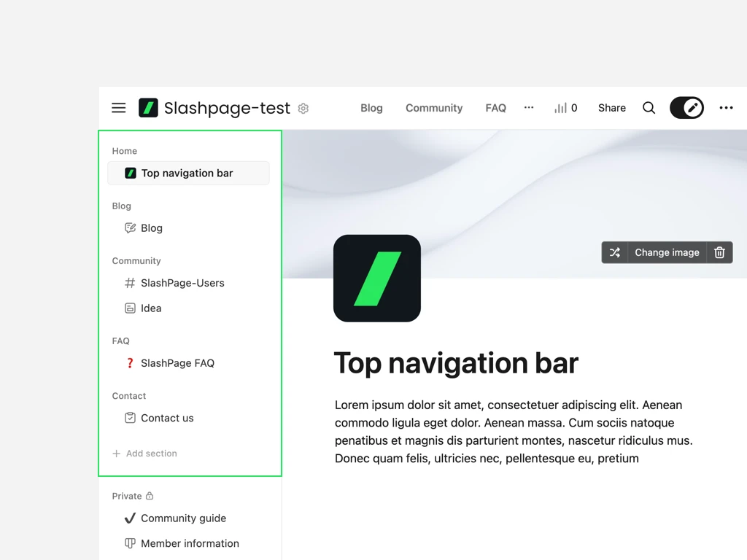Expand more navigation items ellipsis after FAQ

[529, 108]
